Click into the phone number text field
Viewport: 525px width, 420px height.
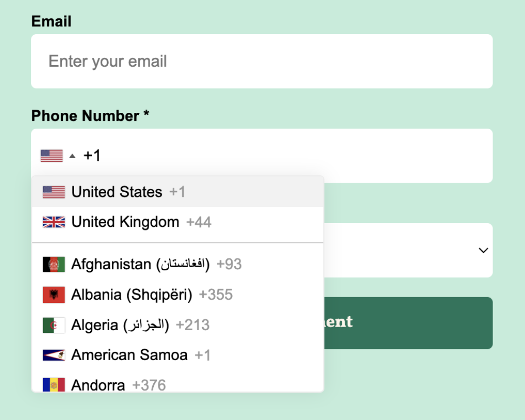(x=294, y=156)
